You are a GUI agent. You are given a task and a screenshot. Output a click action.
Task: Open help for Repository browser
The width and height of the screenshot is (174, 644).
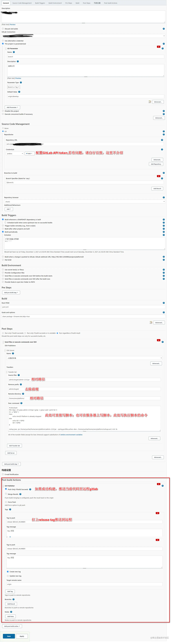pos(164,197)
